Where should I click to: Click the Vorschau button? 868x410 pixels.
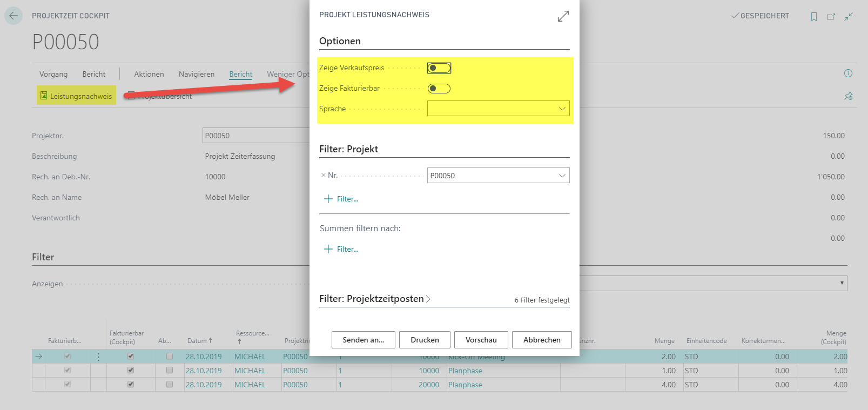(x=481, y=340)
